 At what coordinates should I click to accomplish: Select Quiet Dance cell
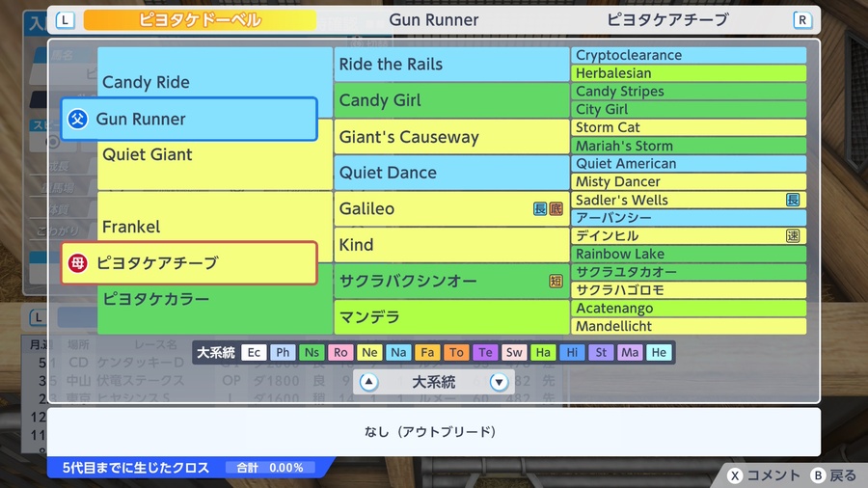tap(451, 173)
